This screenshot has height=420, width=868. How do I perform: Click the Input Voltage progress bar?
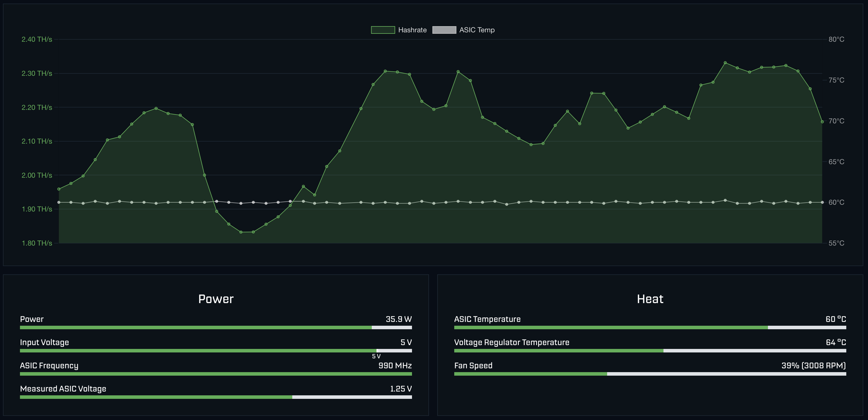click(x=216, y=351)
